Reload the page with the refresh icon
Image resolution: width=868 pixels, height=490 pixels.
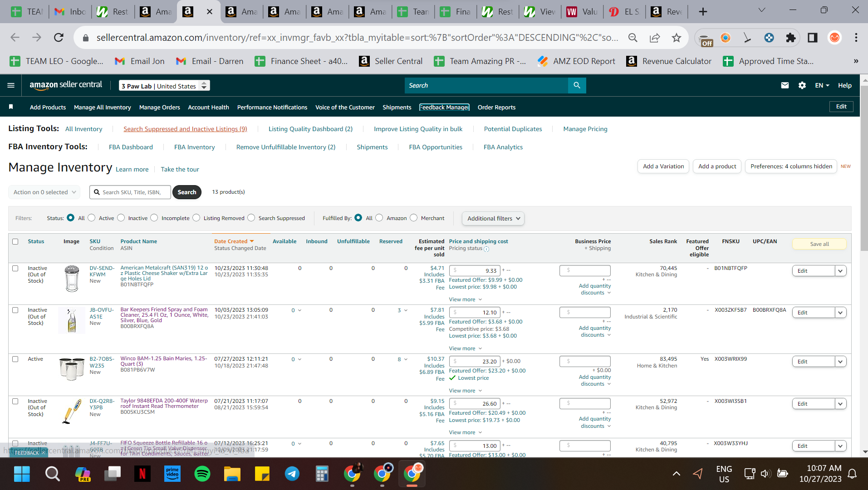pyautogui.click(x=59, y=38)
